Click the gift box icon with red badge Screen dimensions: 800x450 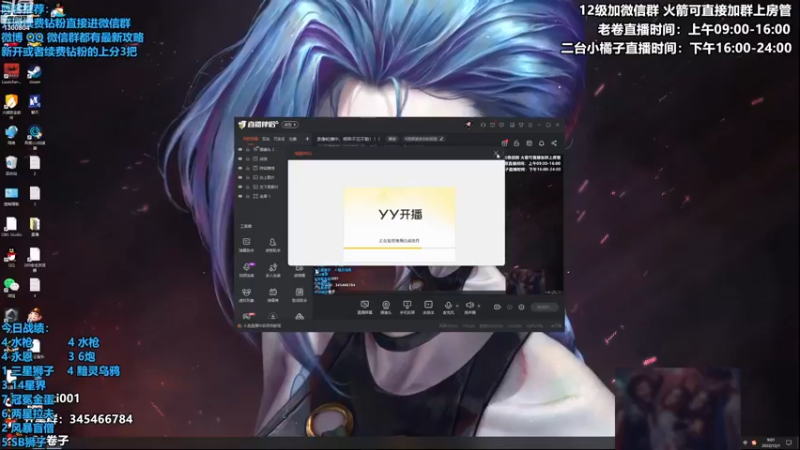[504, 143]
